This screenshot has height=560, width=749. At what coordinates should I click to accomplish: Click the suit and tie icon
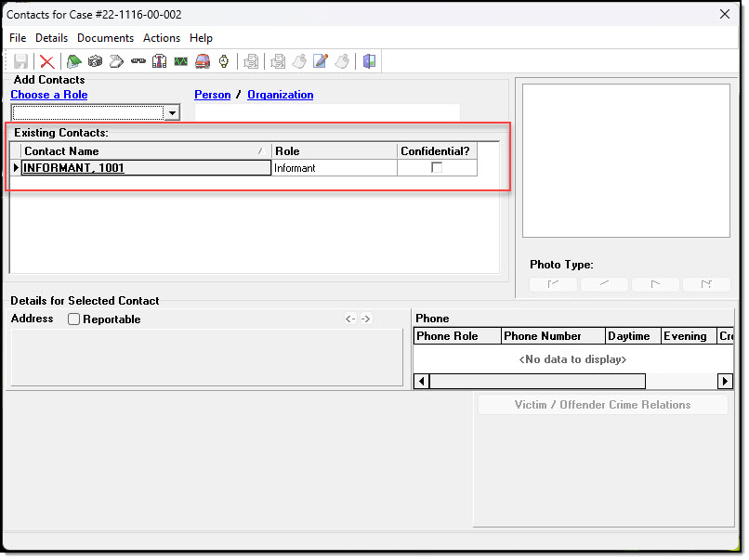pos(159,62)
